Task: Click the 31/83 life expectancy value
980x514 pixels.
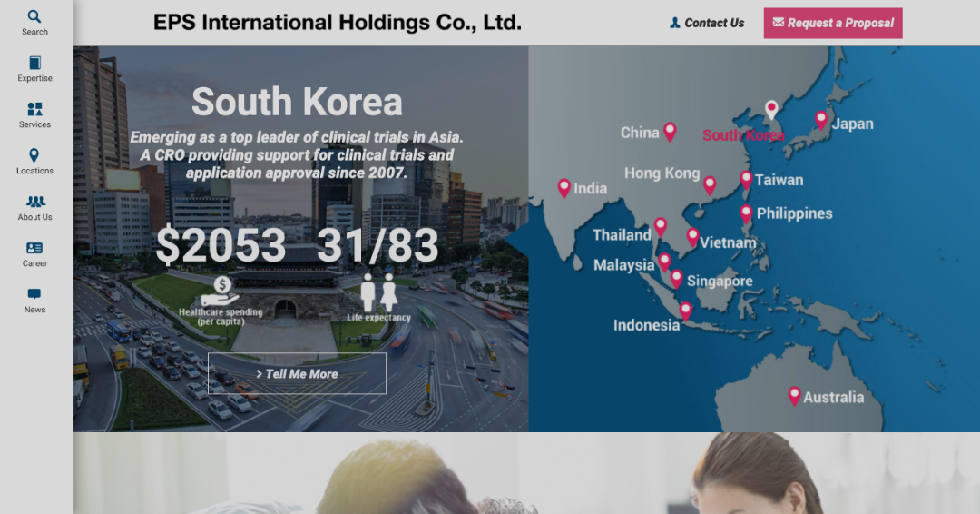Action: click(x=377, y=245)
